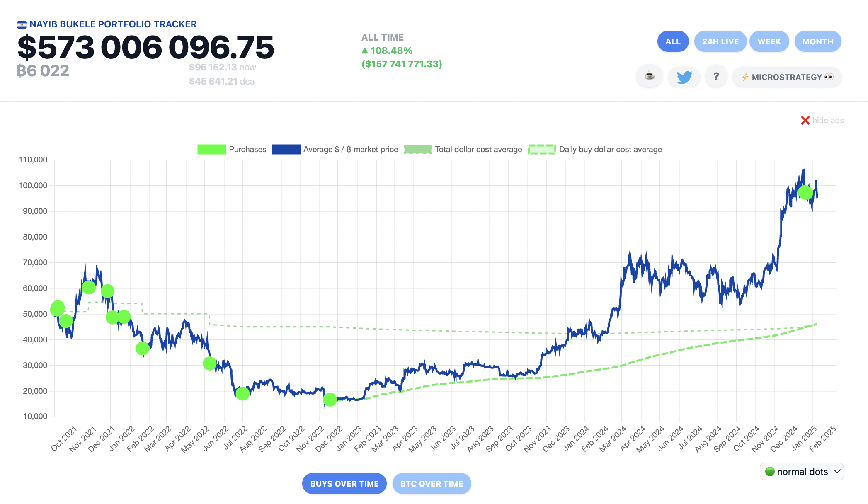The height and width of the screenshot is (504, 868).
Task: Click the red X hide ads icon
Action: coord(805,120)
